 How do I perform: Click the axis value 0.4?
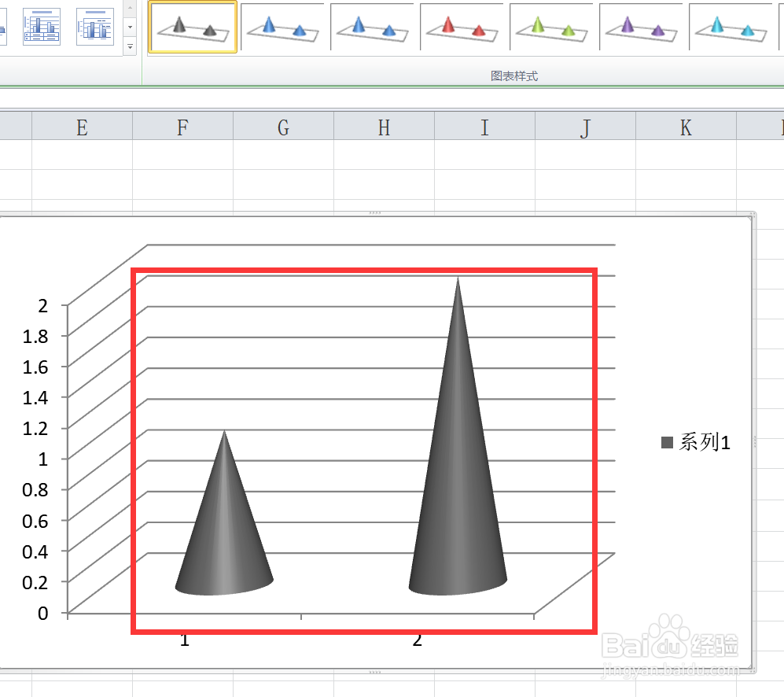coord(35,552)
